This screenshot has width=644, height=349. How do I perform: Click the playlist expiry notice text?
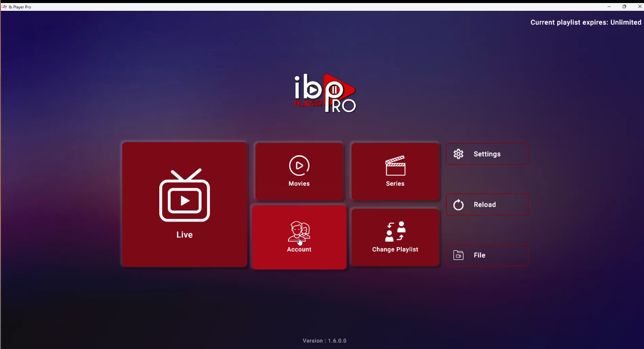[x=586, y=22]
